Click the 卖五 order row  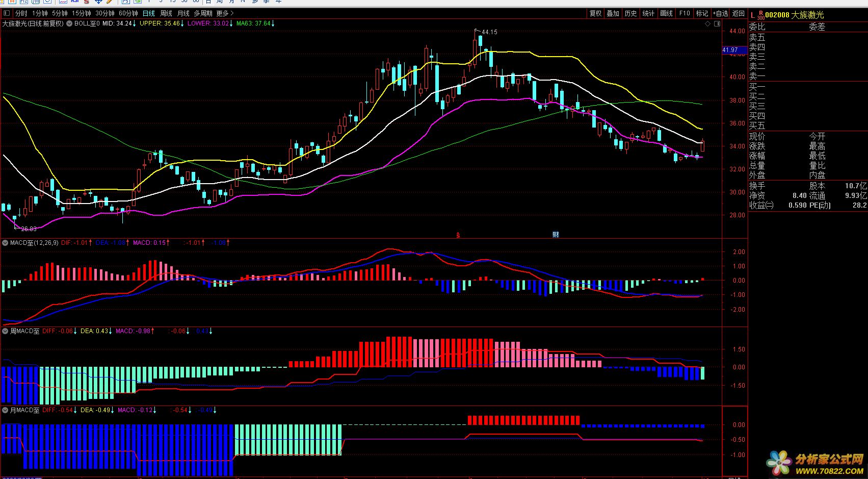(808, 37)
